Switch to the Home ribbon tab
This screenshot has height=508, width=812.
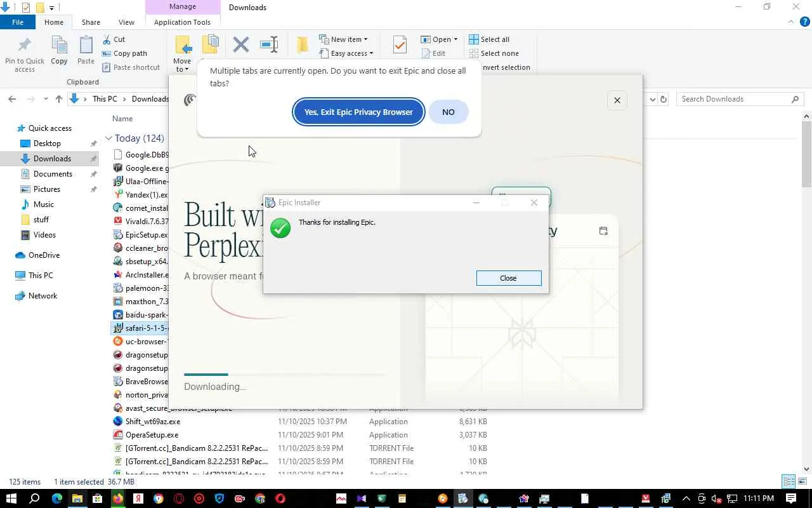point(54,22)
